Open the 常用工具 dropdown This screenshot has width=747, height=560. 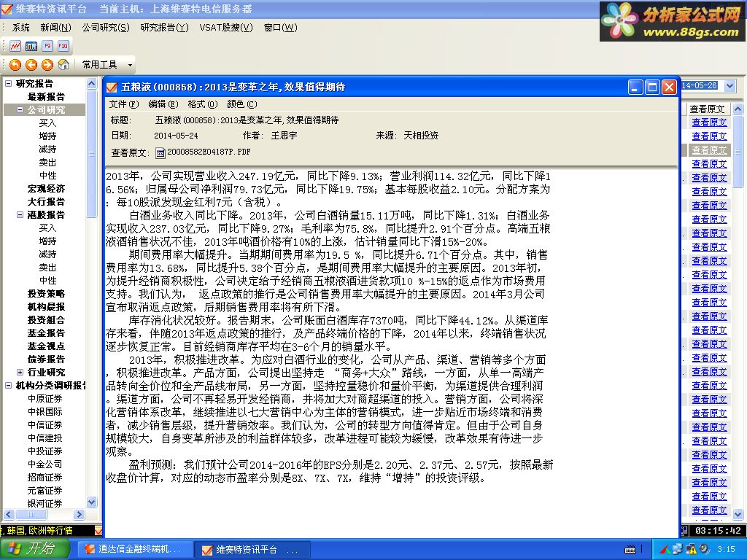click(130, 65)
